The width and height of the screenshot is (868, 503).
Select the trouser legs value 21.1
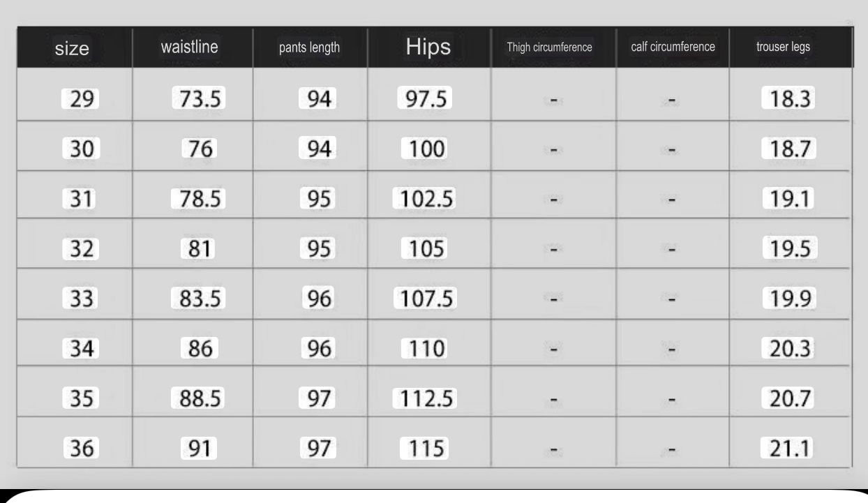coord(788,448)
